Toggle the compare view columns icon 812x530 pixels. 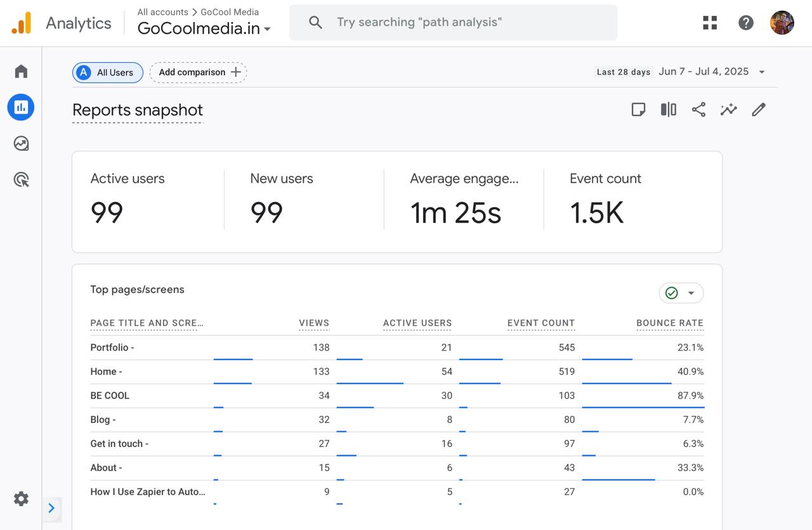pyautogui.click(x=668, y=110)
